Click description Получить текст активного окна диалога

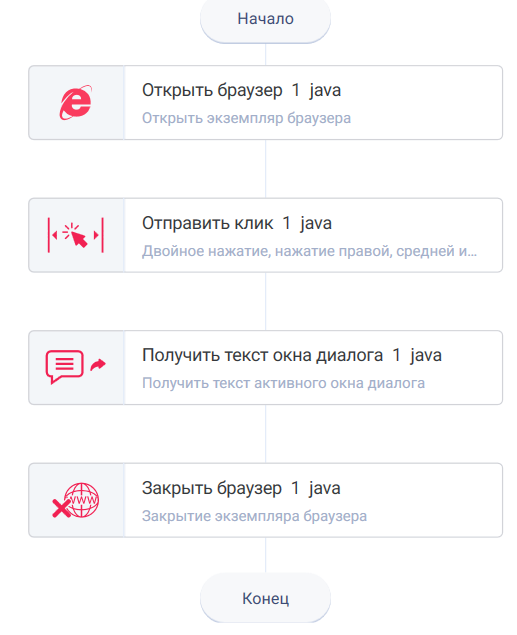coord(283,383)
